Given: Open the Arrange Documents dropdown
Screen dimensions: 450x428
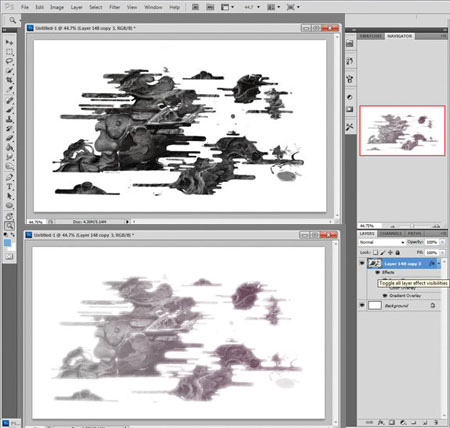Looking at the screenshot, I should (273, 7).
